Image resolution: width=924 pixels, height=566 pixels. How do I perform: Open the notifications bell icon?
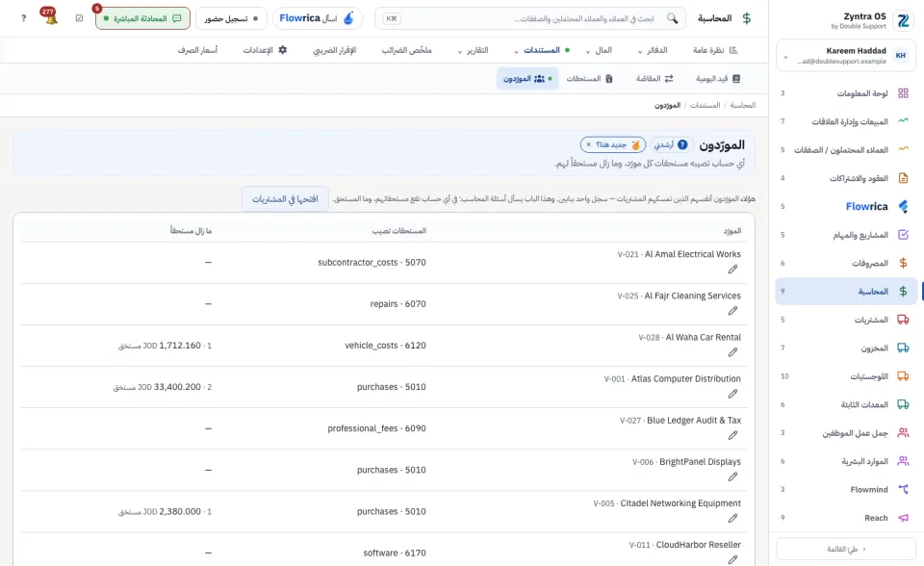(x=51, y=17)
